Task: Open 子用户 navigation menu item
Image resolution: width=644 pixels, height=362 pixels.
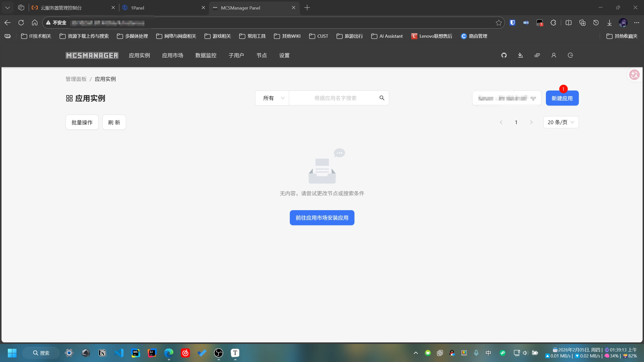Action: [x=236, y=55]
